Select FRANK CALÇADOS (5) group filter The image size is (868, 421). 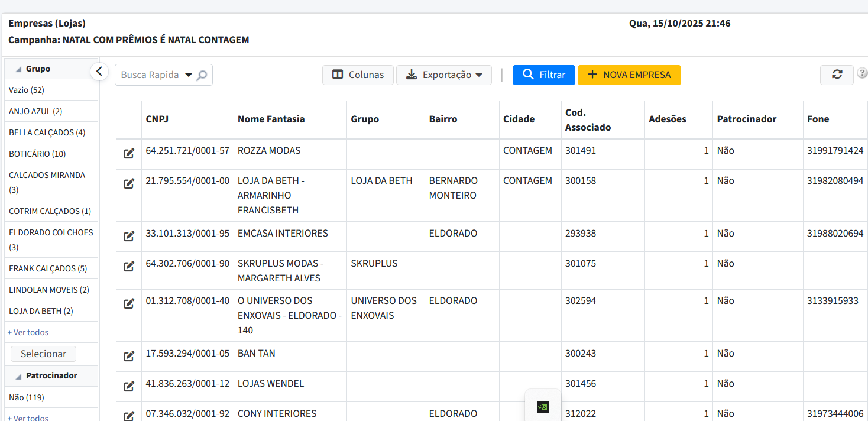[x=48, y=268]
